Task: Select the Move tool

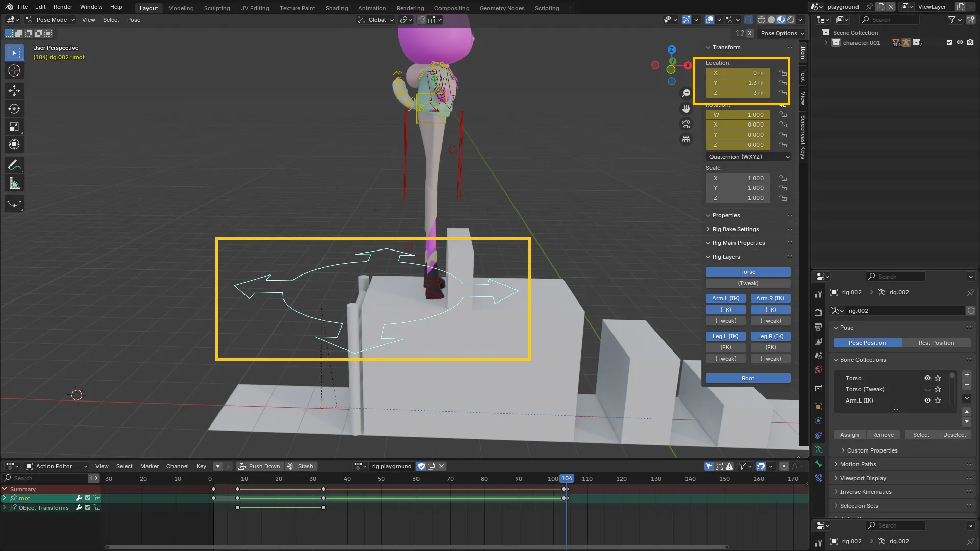Action: pyautogui.click(x=14, y=91)
